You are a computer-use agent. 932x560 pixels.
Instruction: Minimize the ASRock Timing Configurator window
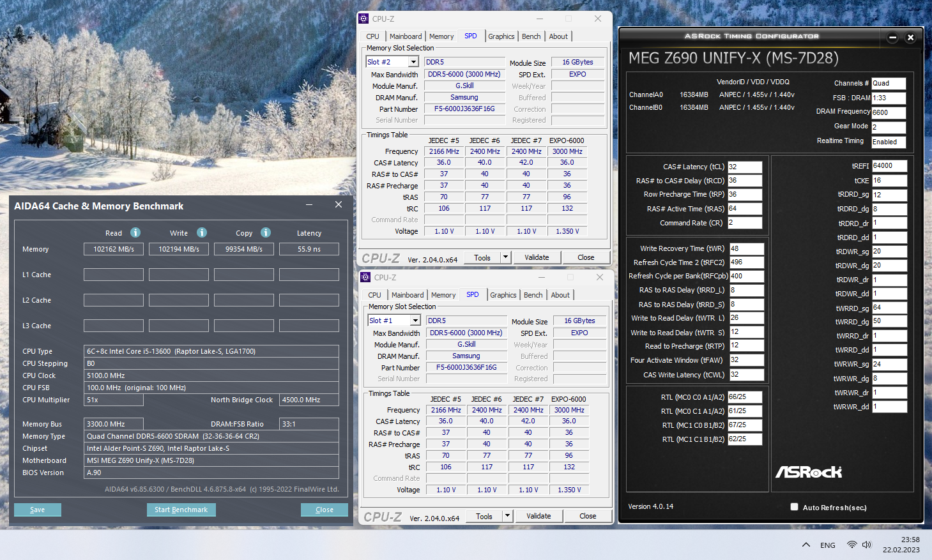[893, 38]
